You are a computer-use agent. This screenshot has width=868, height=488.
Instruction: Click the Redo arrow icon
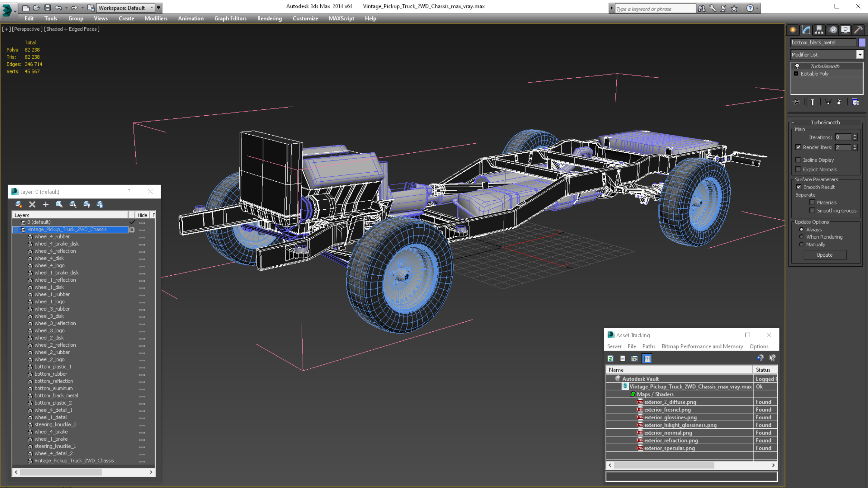(x=74, y=8)
